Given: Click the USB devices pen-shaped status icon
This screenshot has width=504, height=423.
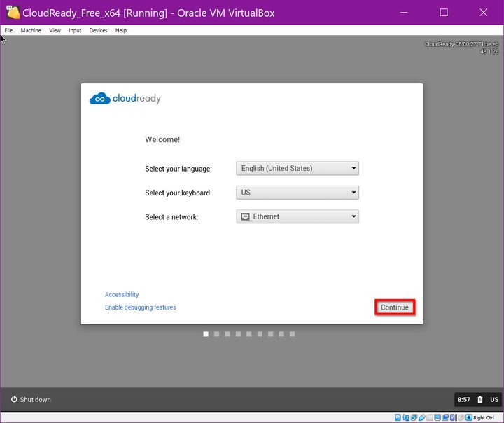Looking at the screenshot, I should [x=422, y=417].
